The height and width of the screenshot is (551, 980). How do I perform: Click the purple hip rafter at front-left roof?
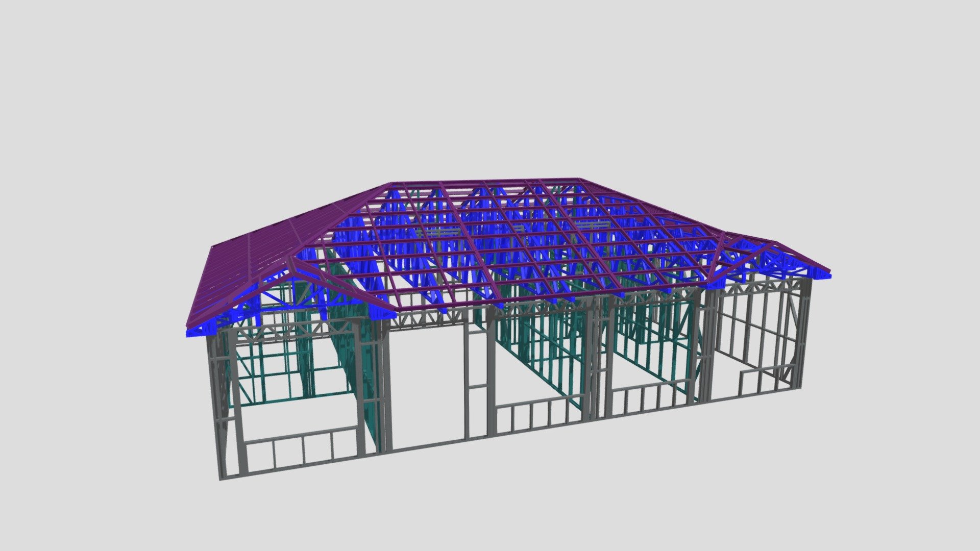(341, 286)
